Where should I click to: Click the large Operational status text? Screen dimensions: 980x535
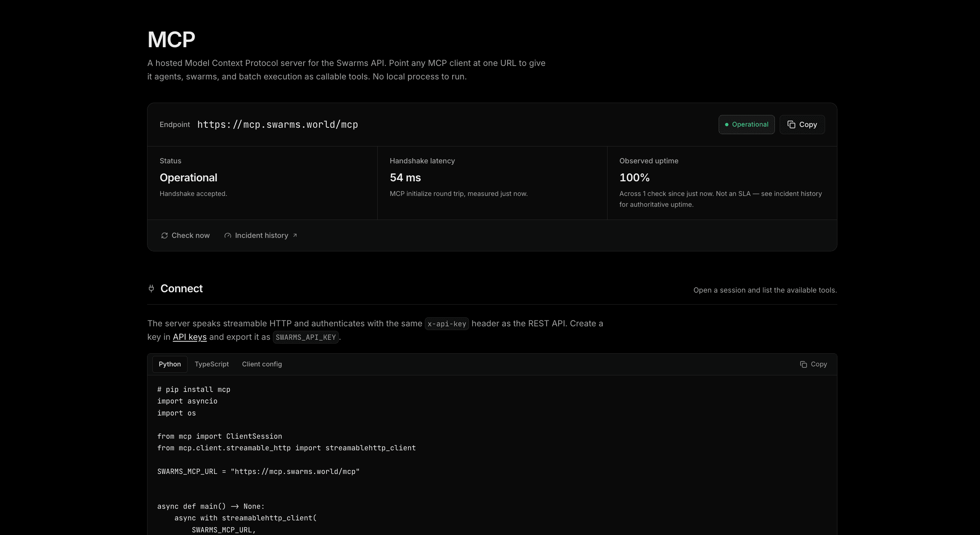click(188, 178)
